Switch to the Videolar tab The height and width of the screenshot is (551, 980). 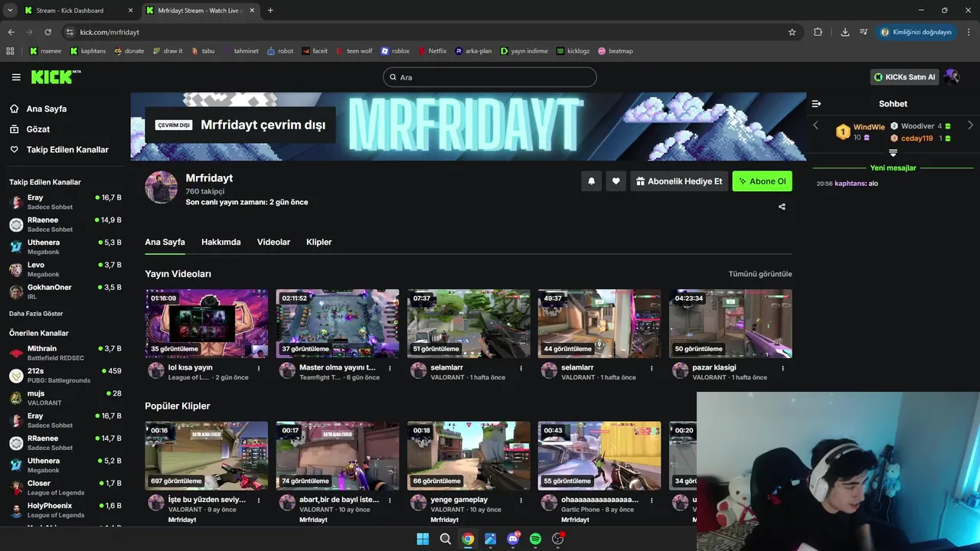[273, 242]
